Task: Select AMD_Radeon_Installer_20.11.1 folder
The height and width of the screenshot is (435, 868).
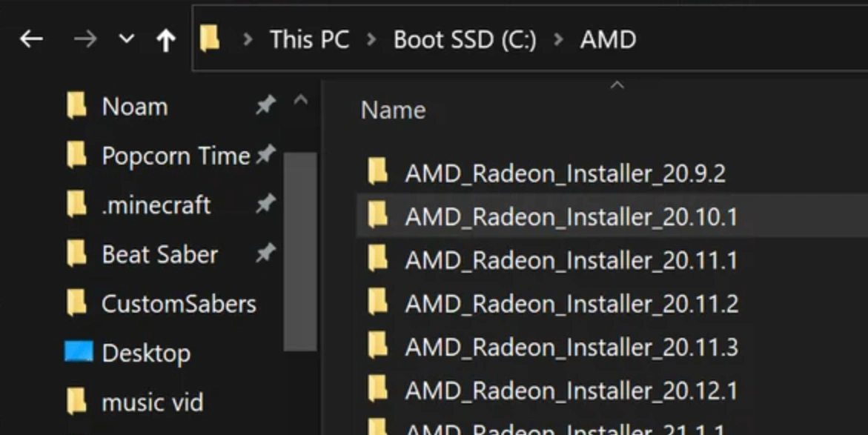Action: pyautogui.click(x=571, y=260)
